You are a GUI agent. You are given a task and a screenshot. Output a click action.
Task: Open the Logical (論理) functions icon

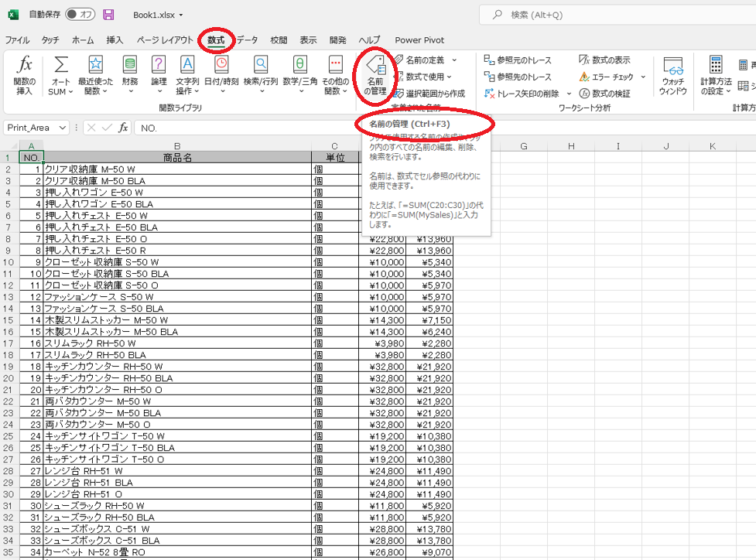coord(159,75)
